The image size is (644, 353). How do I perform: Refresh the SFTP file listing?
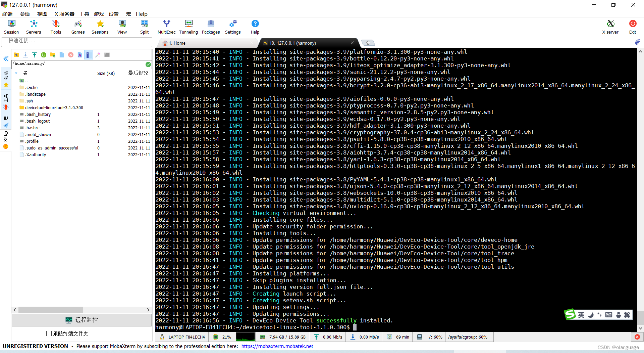click(x=44, y=55)
